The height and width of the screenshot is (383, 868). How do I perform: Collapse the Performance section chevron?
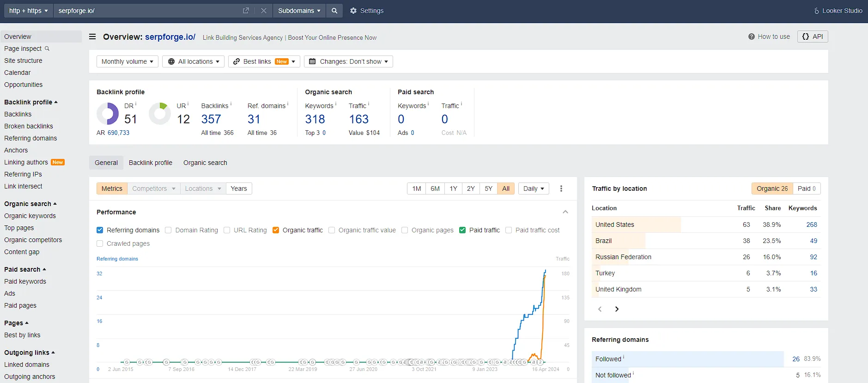click(565, 212)
